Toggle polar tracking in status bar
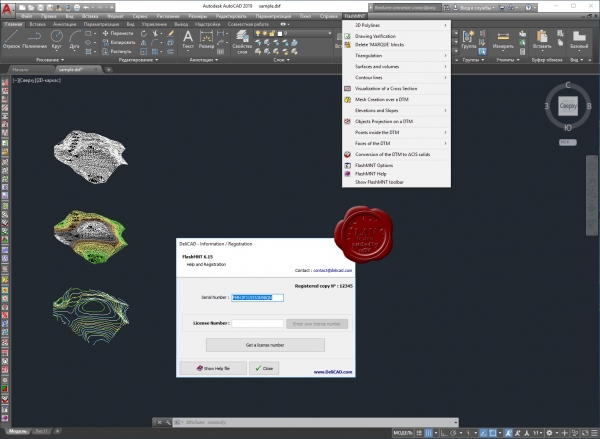The height and width of the screenshot is (439, 600). click(x=454, y=433)
